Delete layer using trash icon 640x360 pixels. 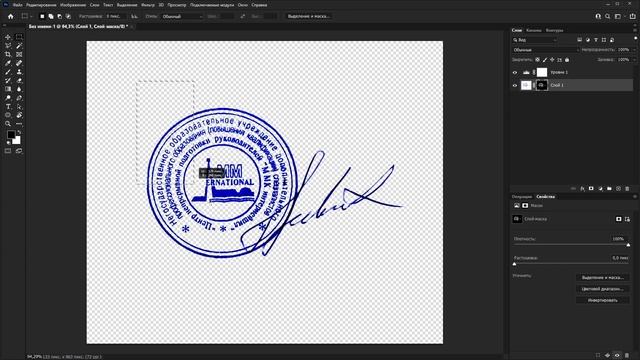[627, 189]
